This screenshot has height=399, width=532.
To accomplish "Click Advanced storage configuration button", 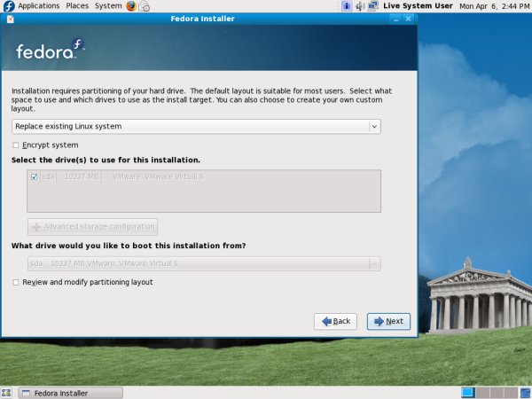I will (x=93, y=227).
